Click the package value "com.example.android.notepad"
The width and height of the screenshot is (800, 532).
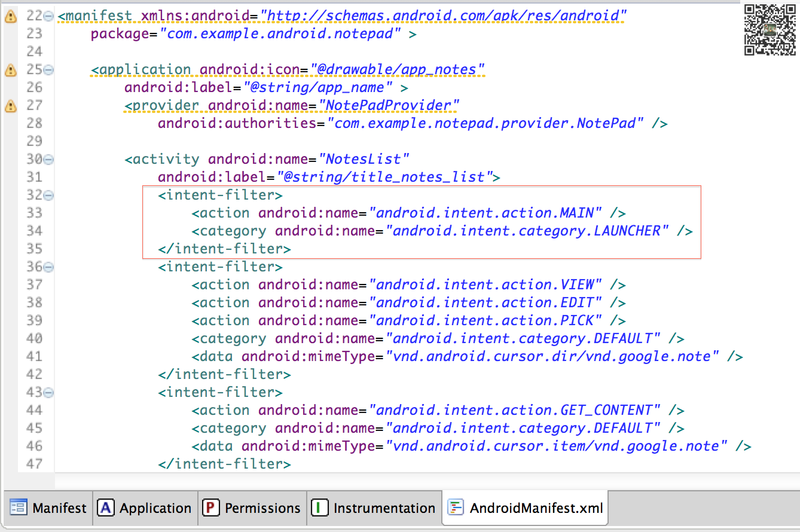pyautogui.click(x=280, y=33)
